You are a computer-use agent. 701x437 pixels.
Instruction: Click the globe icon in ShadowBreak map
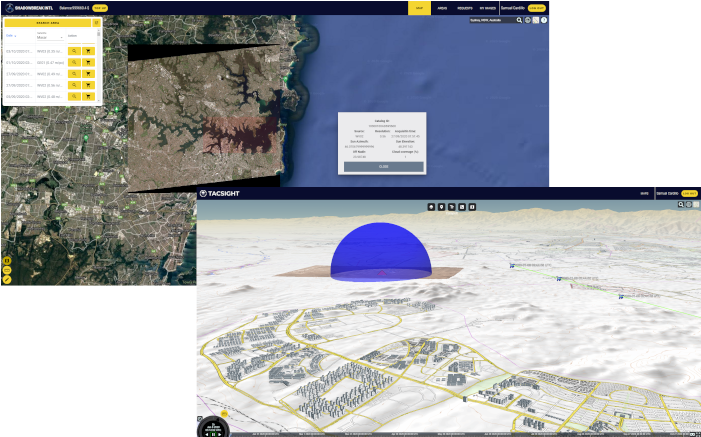tap(528, 20)
